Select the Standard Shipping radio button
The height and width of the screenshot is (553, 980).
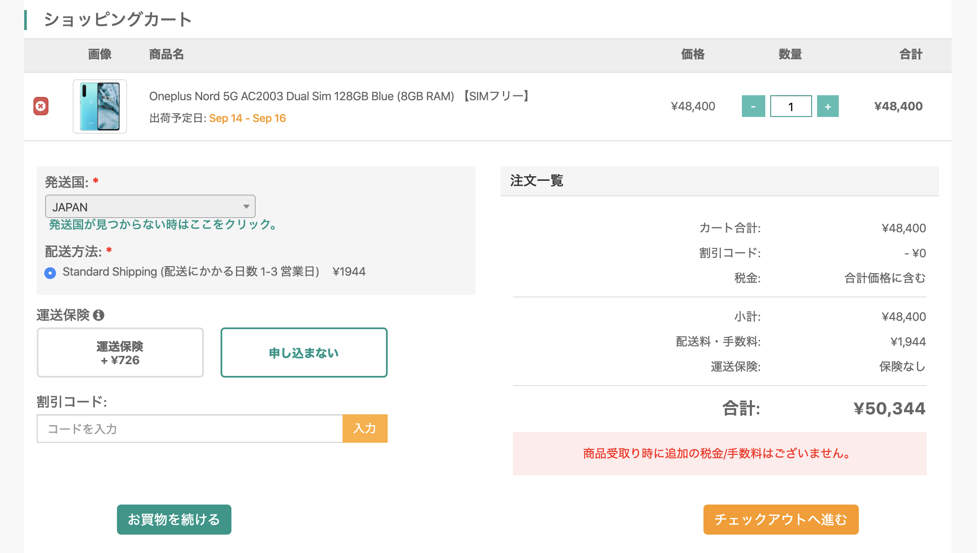[x=50, y=273]
